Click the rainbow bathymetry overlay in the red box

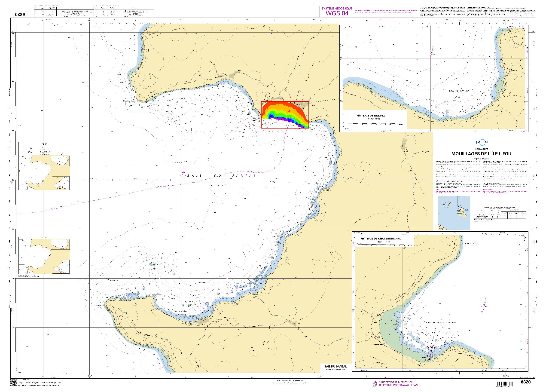(284, 111)
